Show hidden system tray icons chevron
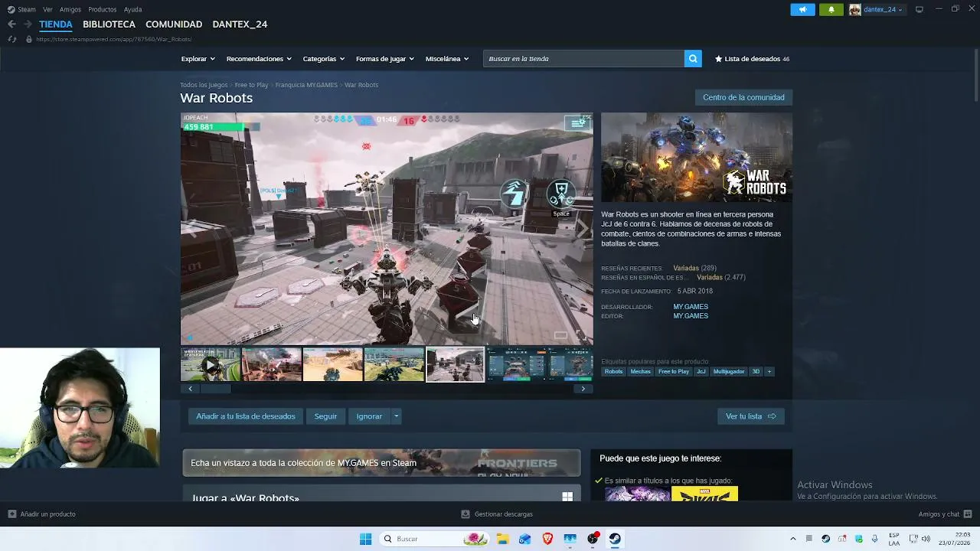The image size is (980, 551). 792,539
